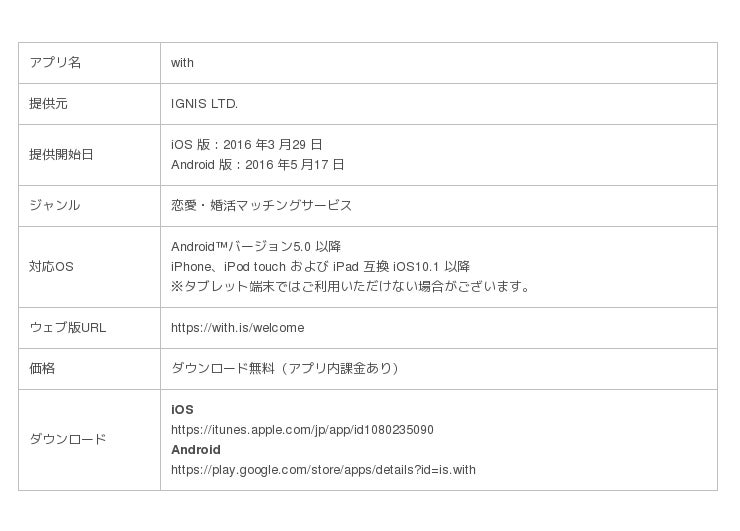Click the ジャンル row label

click(x=54, y=206)
